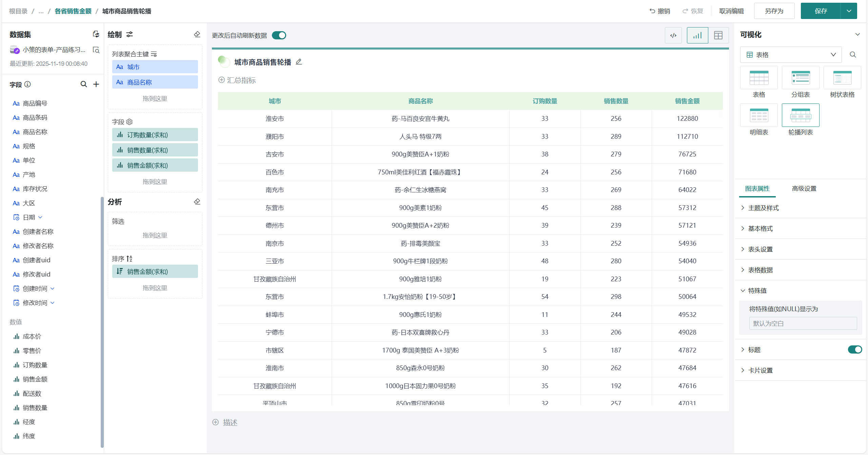
Task: Open the save options dropdown arrow
Action: coord(849,11)
